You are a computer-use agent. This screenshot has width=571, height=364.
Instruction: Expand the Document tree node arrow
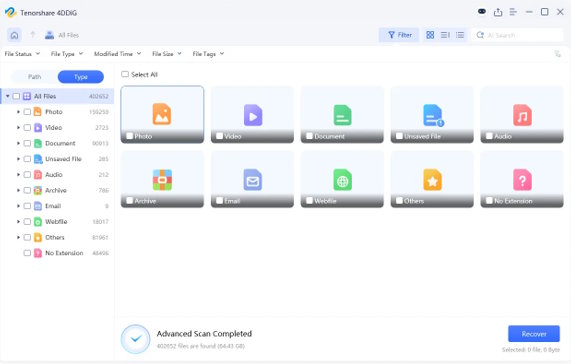point(18,143)
